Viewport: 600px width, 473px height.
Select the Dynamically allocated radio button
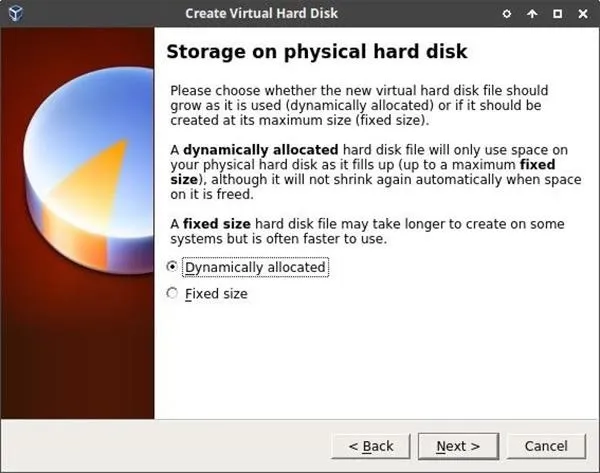tap(172, 266)
